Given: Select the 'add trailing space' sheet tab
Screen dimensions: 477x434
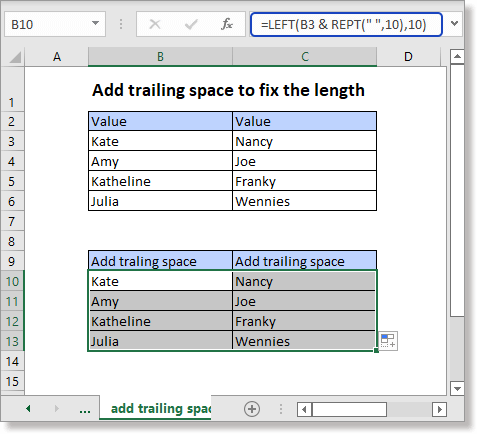Looking at the screenshot, I should click(x=156, y=408).
